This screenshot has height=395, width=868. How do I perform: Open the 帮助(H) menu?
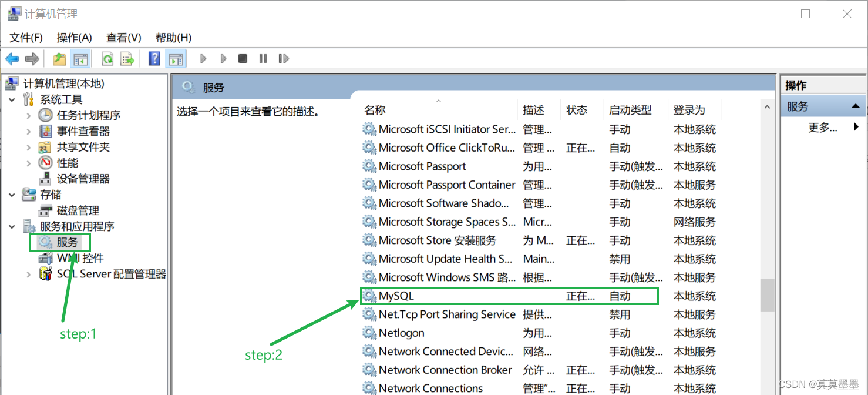pyautogui.click(x=173, y=38)
